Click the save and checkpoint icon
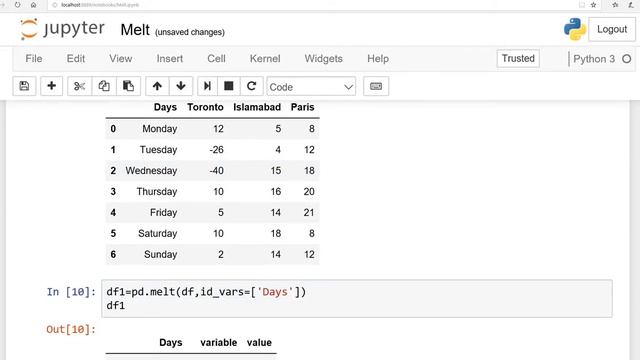 coord(24,86)
